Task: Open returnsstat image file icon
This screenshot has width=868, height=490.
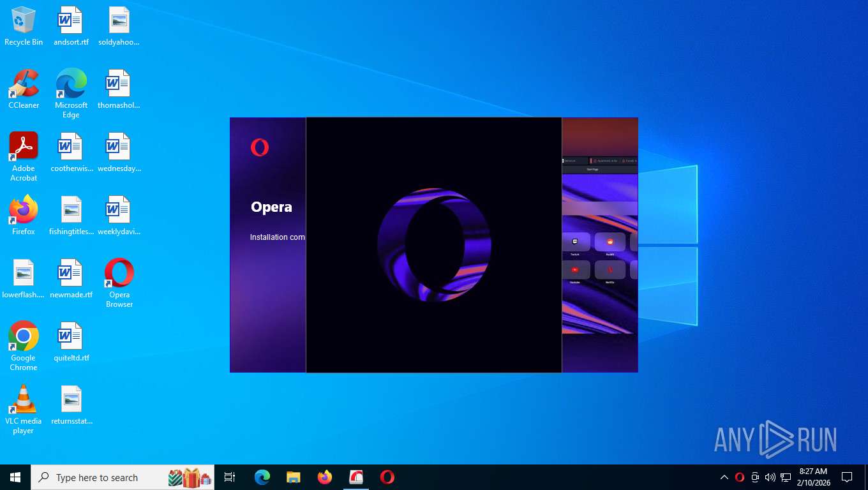Action: coord(71,405)
